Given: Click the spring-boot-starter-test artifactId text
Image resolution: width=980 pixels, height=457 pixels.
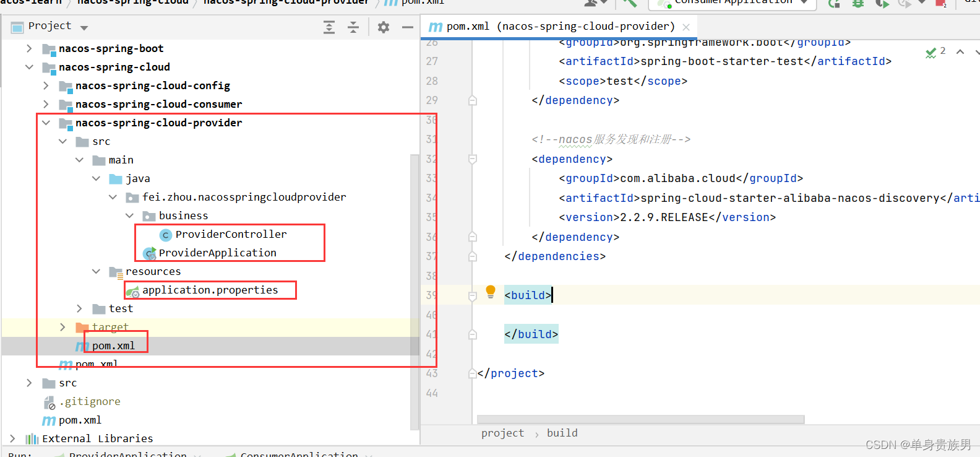Looking at the screenshot, I should pyautogui.click(x=723, y=61).
